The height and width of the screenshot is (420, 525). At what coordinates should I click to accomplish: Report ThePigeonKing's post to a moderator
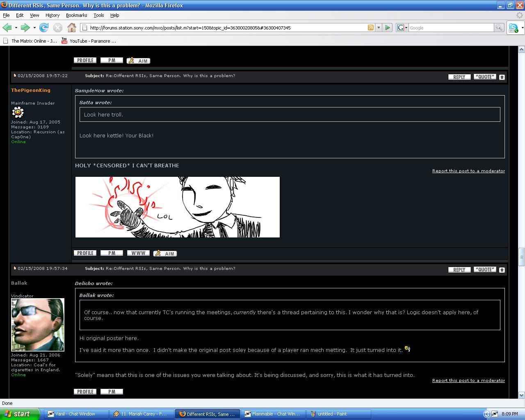468,171
